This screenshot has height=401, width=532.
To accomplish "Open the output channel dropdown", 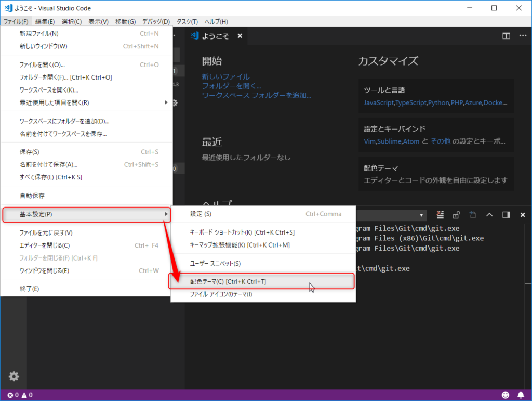I will 391,215.
